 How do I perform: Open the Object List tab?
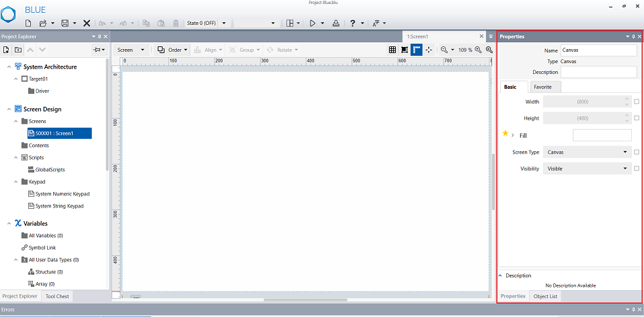coord(545,296)
